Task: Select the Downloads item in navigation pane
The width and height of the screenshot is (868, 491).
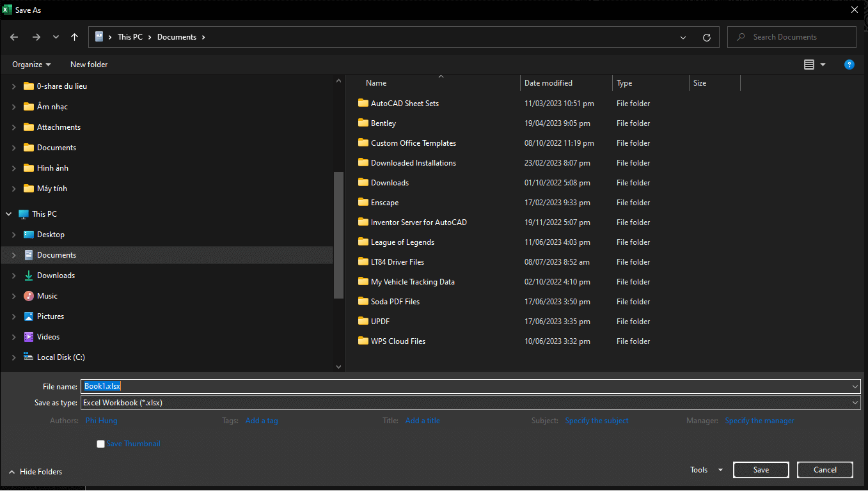Action: (x=56, y=276)
